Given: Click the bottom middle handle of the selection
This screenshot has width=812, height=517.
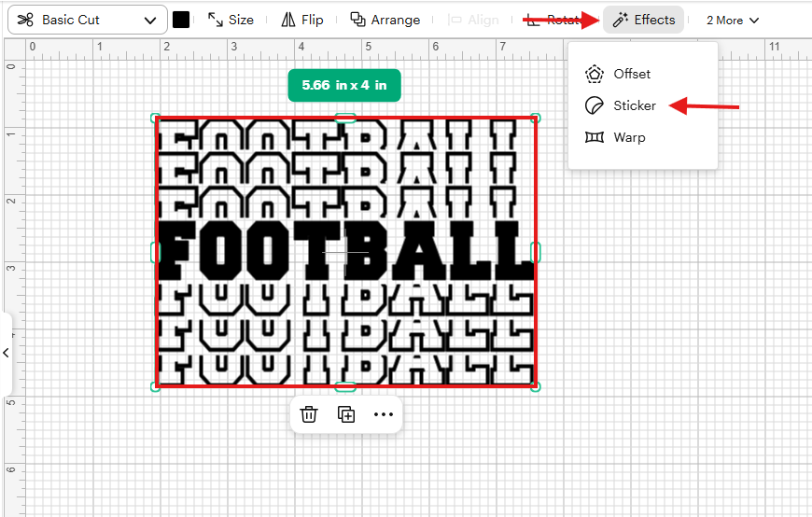Looking at the screenshot, I should click(x=345, y=386).
